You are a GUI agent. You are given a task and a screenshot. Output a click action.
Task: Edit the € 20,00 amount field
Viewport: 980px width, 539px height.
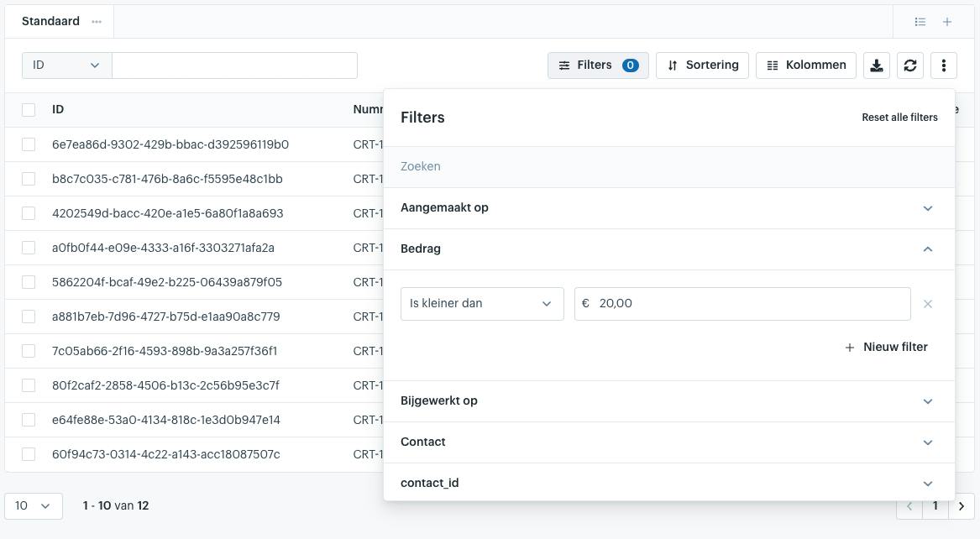click(x=742, y=304)
